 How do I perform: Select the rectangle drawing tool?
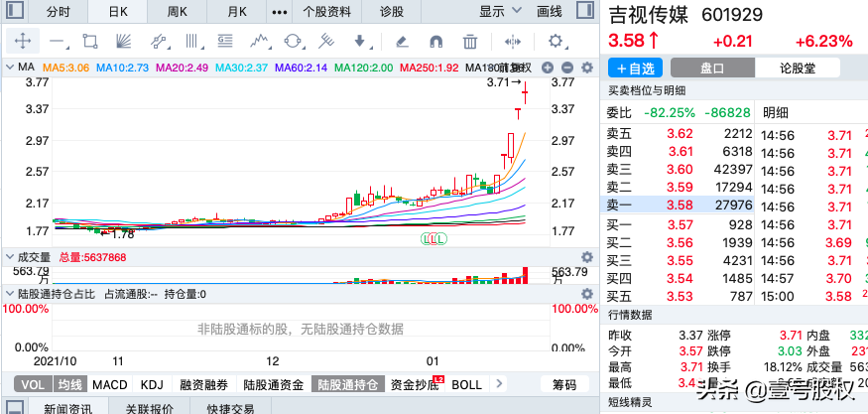(x=90, y=41)
